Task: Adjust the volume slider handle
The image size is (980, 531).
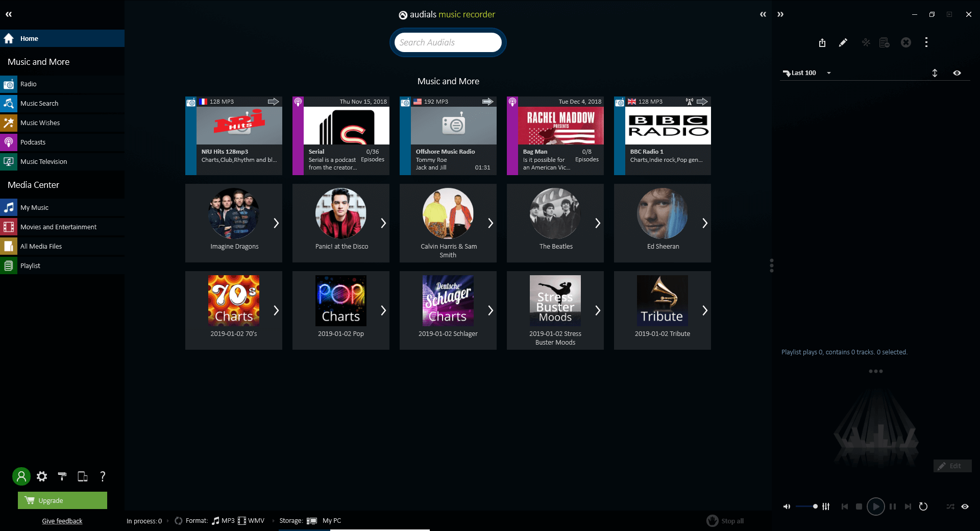Action: tap(815, 506)
